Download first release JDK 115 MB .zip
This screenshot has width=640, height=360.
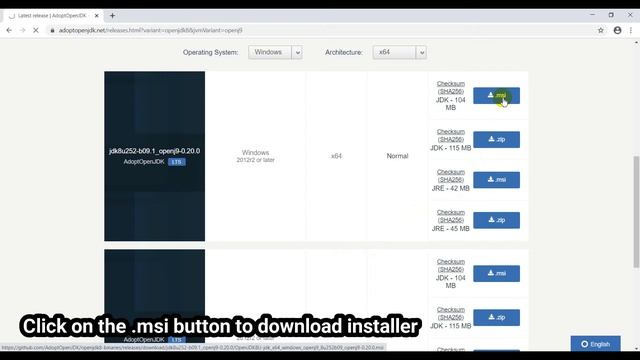click(496, 140)
